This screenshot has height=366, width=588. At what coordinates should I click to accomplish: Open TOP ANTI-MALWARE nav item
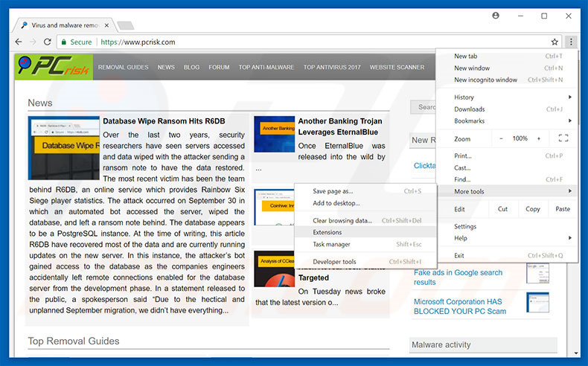266,67
